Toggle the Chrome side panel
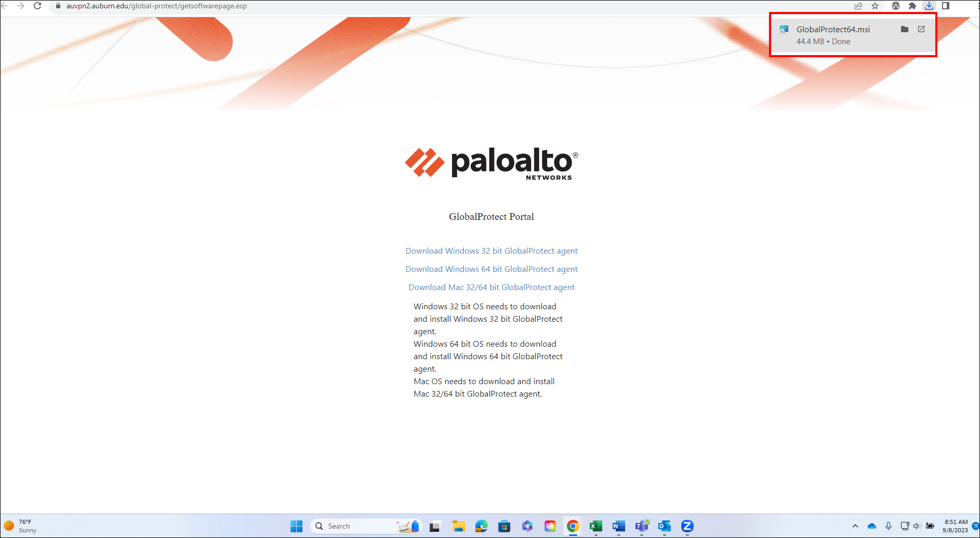This screenshot has width=980, height=538. click(x=946, y=6)
